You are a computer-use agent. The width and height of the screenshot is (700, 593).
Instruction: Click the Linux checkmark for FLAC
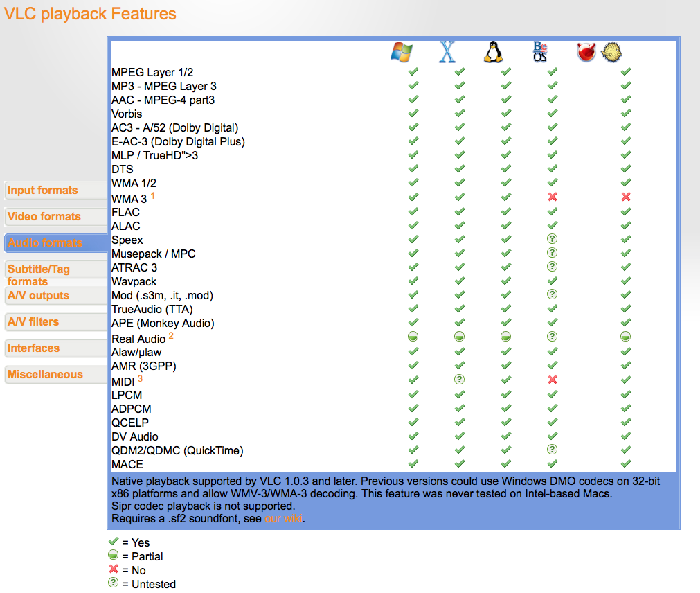[506, 211]
